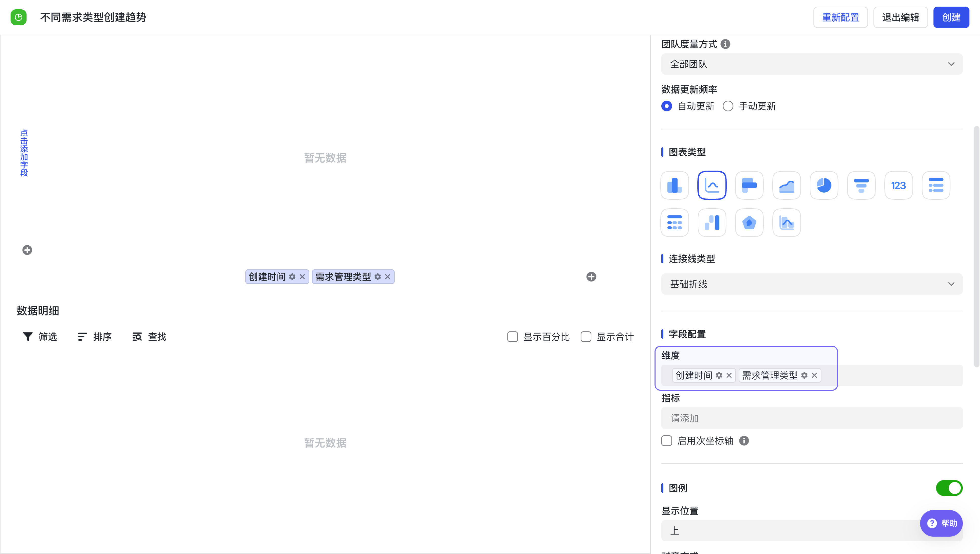The image size is (980, 554).
Task: Open the 帮助 help bubble
Action: pyautogui.click(x=941, y=523)
